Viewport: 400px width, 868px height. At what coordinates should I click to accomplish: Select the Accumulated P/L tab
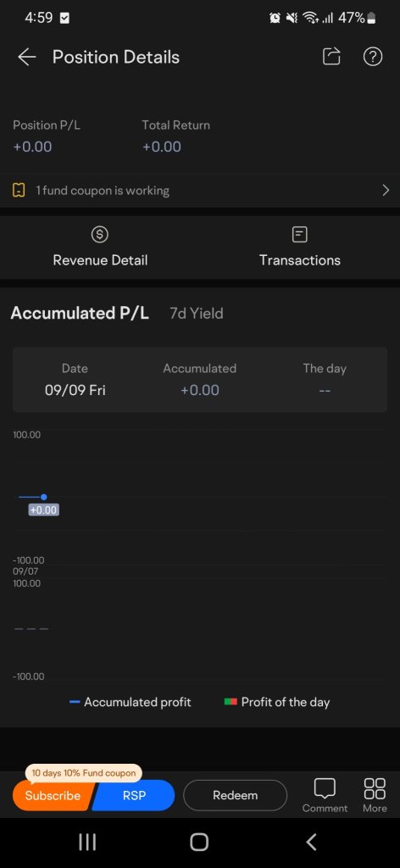pos(80,314)
